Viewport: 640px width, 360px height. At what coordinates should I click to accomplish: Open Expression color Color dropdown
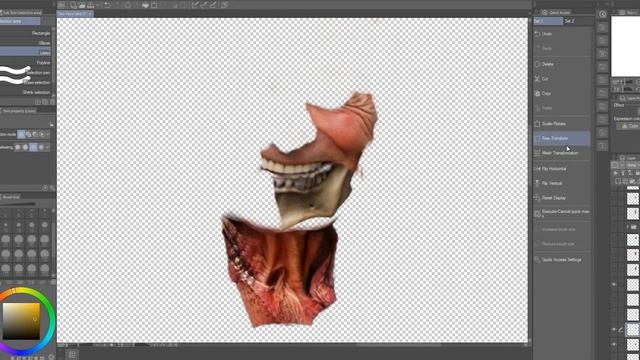pyautogui.click(x=630, y=126)
